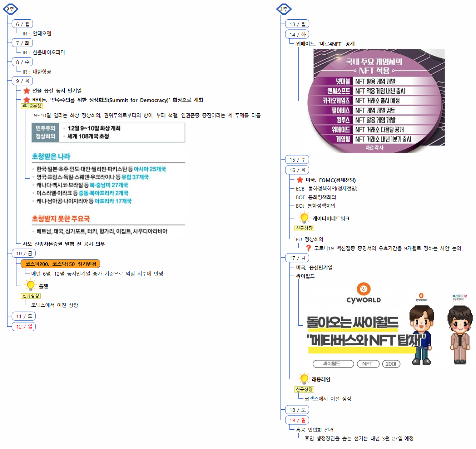Screen dimensions: 476x449
Task: Select the 3주 diamond week node
Action: (x=284, y=9)
